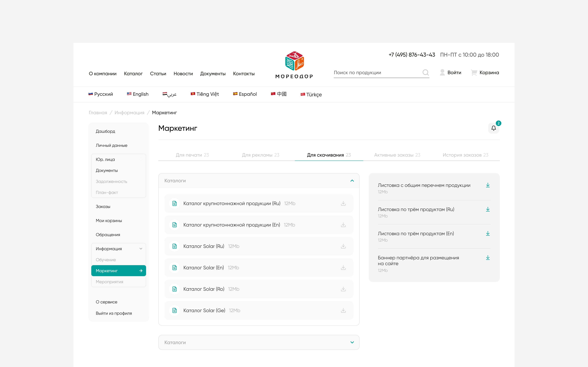588x367 pixels.
Task: Download Баннер партнёра для размещения
Action: (x=488, y=258)
